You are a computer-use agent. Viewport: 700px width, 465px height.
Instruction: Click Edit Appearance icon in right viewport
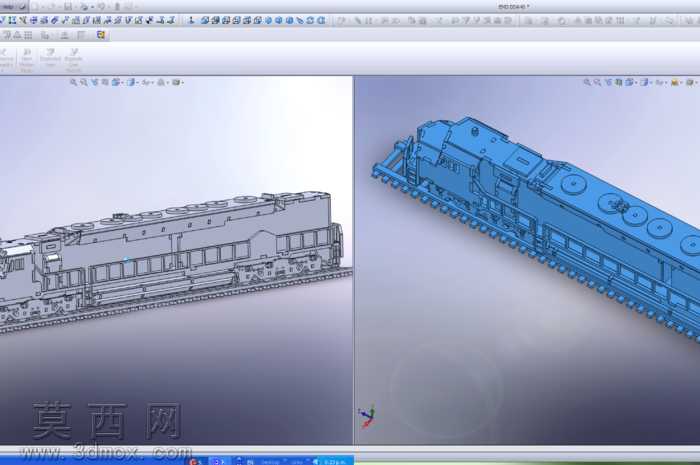pos(675,83)
